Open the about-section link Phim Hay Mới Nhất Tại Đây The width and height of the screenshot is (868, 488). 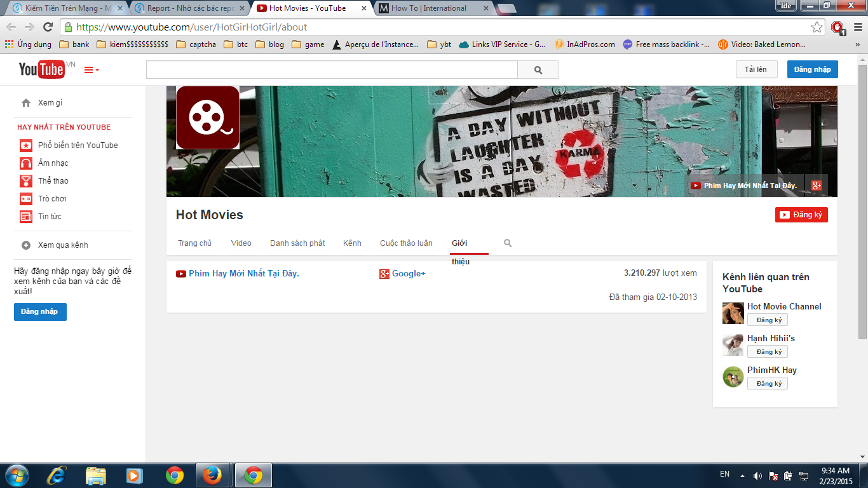click(238, 274)
